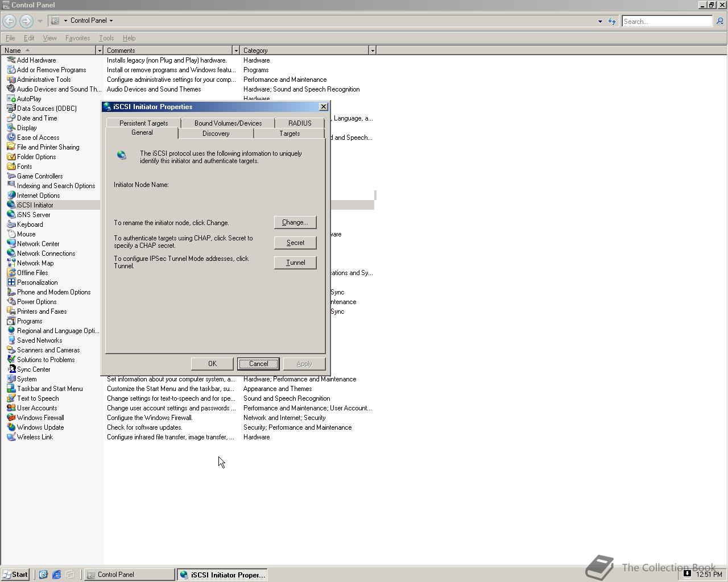Select the Keyboard icon

11,225
